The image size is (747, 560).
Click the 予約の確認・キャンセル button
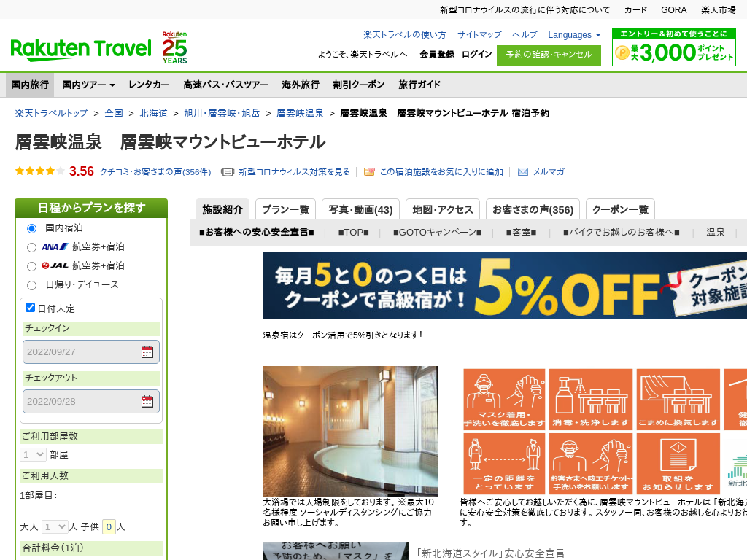(549, 55)
